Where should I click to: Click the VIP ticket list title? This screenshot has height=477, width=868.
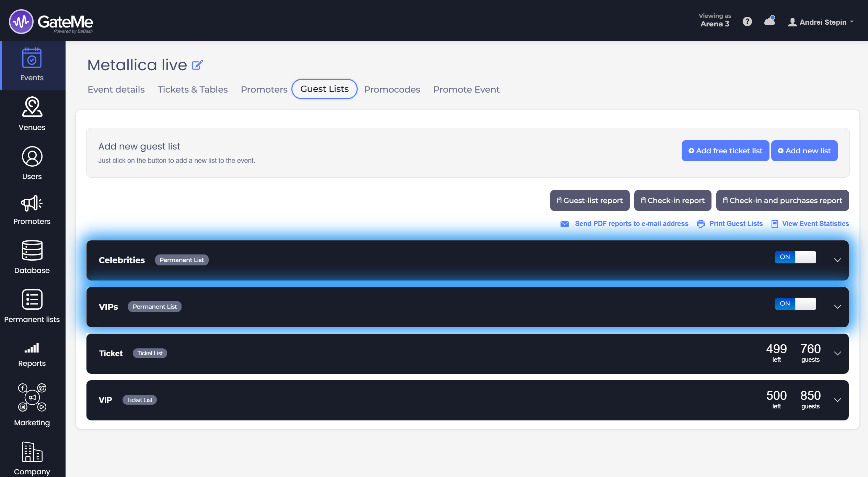[x=105, y=400]
